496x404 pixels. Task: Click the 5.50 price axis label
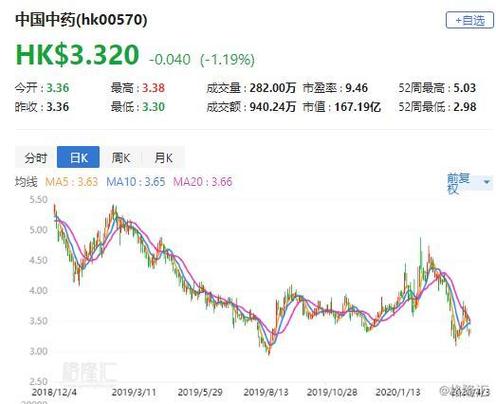38,200
